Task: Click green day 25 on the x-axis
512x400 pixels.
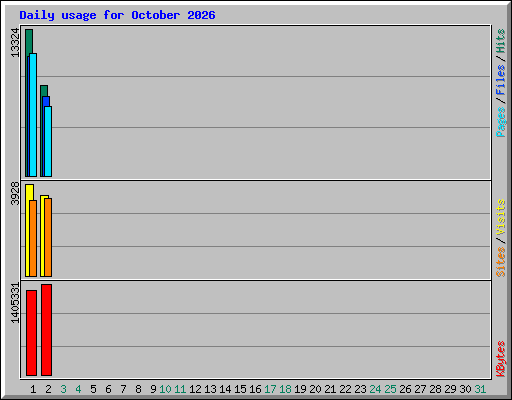Action: point(390,389)
